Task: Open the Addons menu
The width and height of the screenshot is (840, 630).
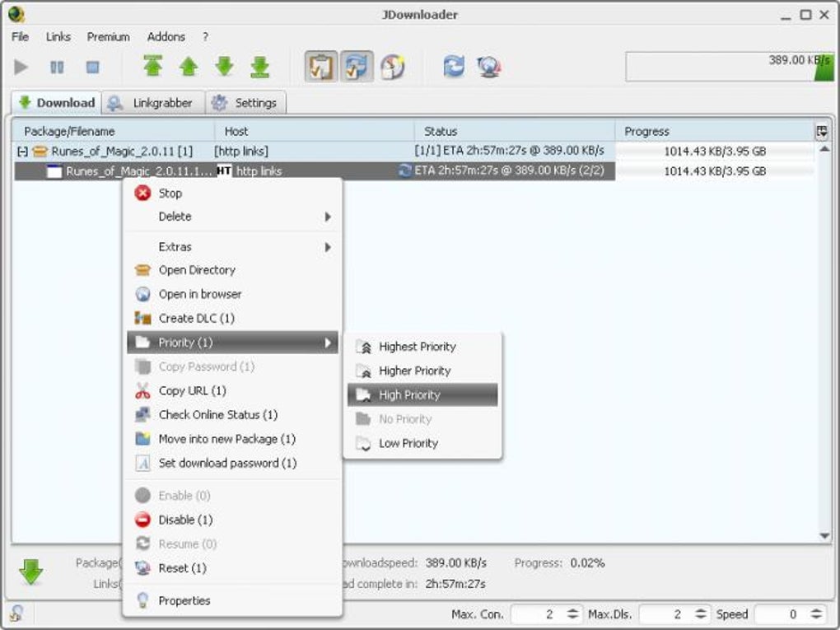Action: coord(166,36)
